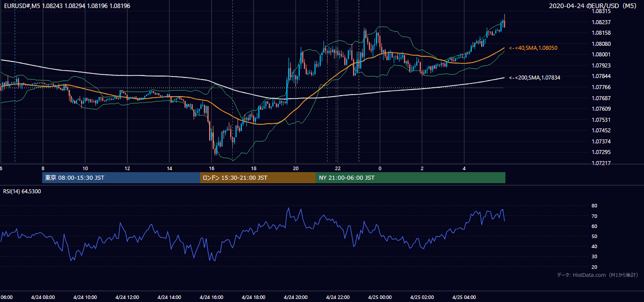Click the bottom date label 4/24 12:00
The width and height of the screenshot is (644, 302).
pos(127,297)
